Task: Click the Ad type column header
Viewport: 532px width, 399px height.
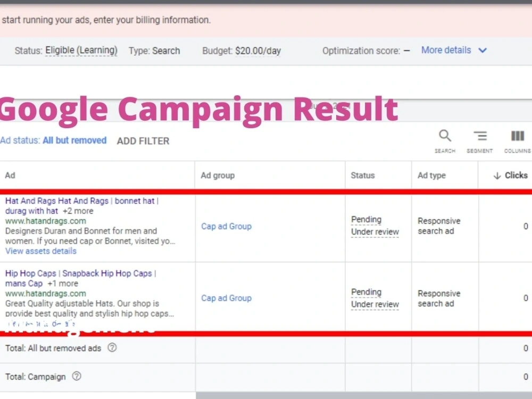Action: click(431, 176)
